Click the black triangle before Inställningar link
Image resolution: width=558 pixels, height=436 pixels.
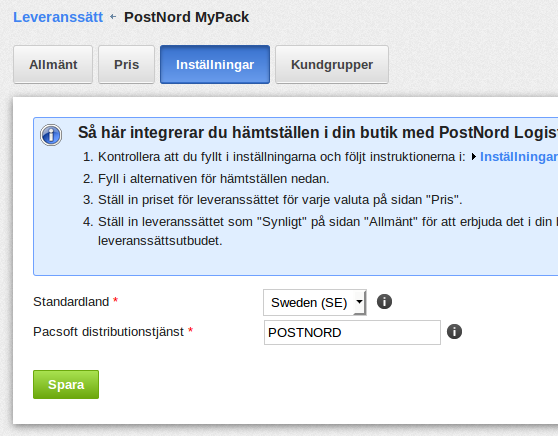pos(474,157)
